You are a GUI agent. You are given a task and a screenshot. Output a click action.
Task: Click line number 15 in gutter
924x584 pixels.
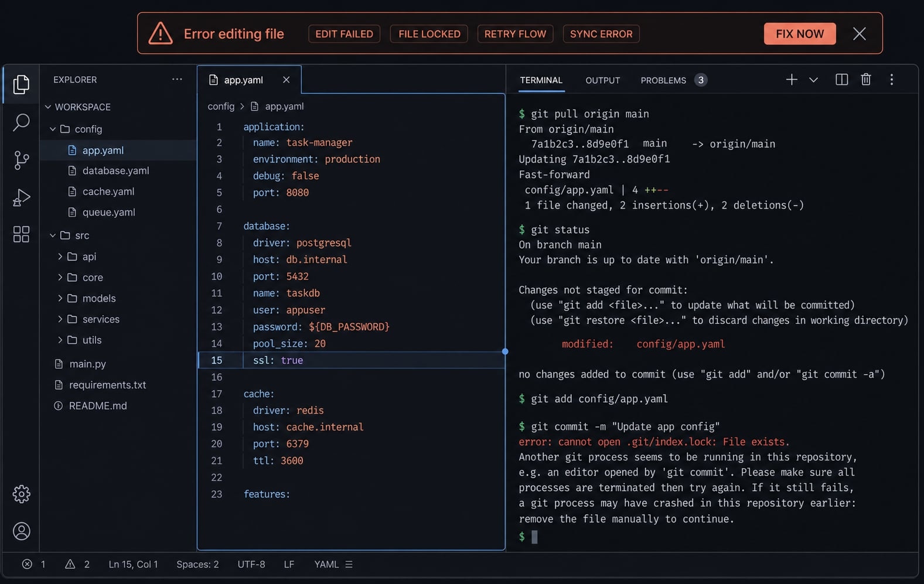click(216, 360)
